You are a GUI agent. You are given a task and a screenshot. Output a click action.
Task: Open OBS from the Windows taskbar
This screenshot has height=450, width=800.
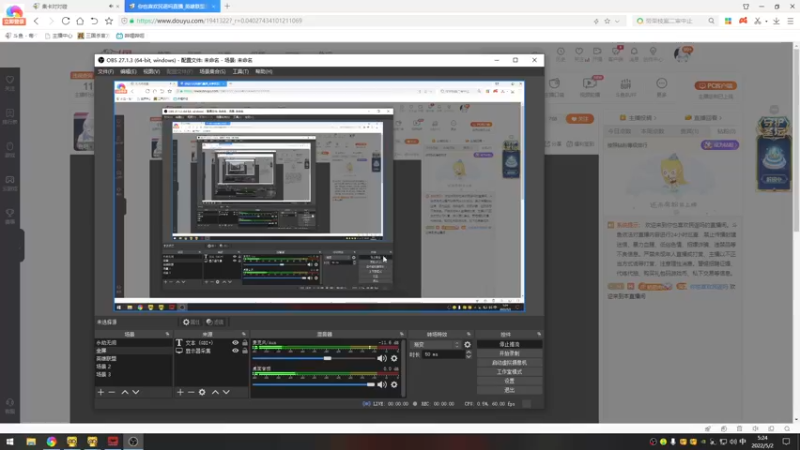click(x=133, y=441)
